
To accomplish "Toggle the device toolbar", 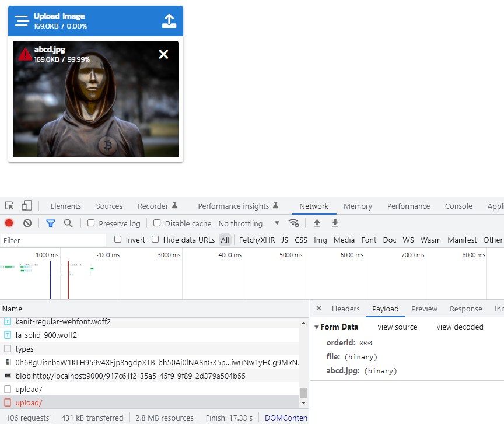I will pos(26,206).
